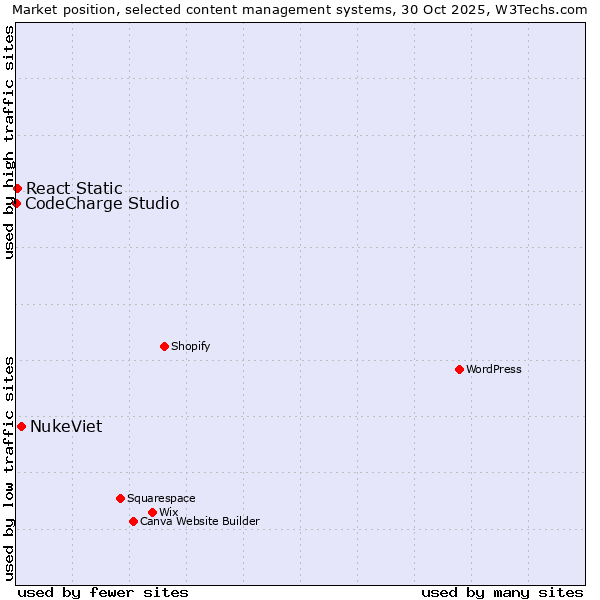The height and width of the screenshot is (600, 600).
Task: Click the 'used by fewer sites' axis label
Action: (103, 592)
